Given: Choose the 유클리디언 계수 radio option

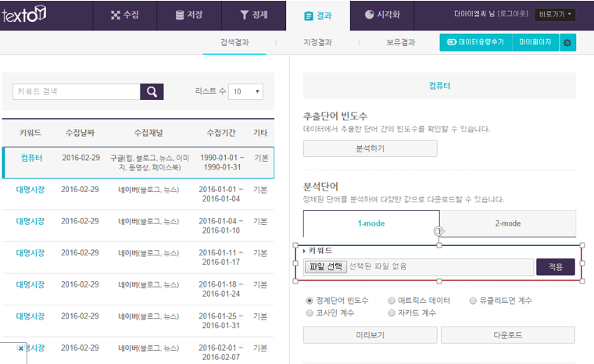Looking at the screenshot, I should click(473, 300).
